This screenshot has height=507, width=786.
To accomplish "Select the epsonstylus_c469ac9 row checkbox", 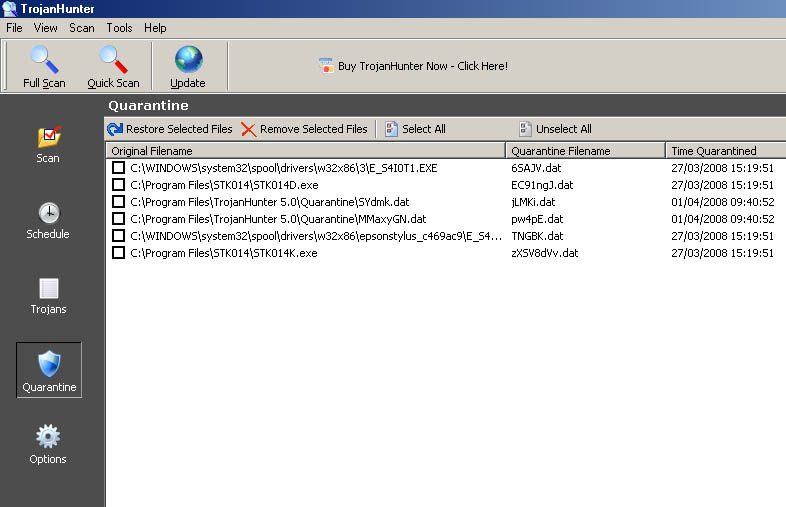I will pyautogui.click(x=118, y=236).
